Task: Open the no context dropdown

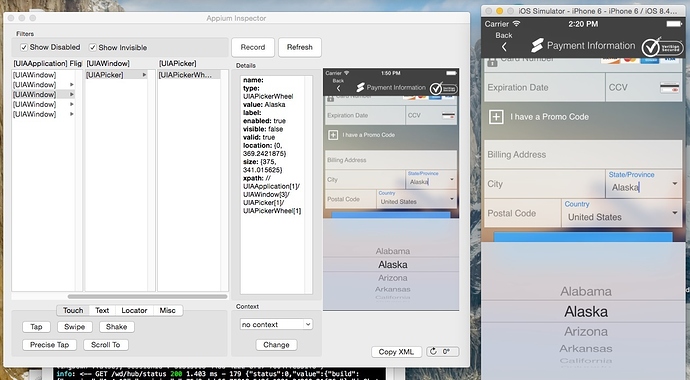Action: click(x=276, y=325)
